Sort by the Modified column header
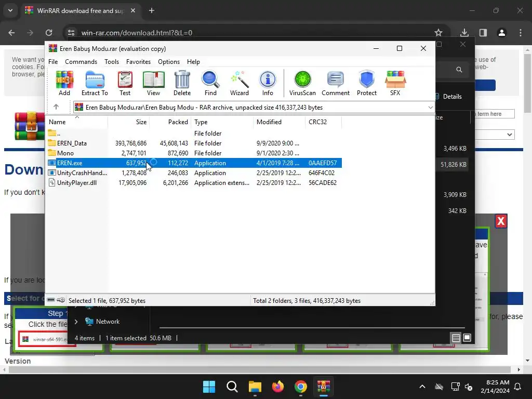This screenshot has height=399, width=532. [279, 122]
